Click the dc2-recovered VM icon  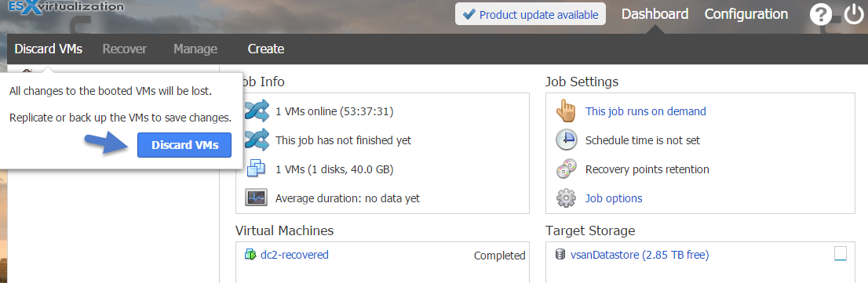(x=250, y=255)
